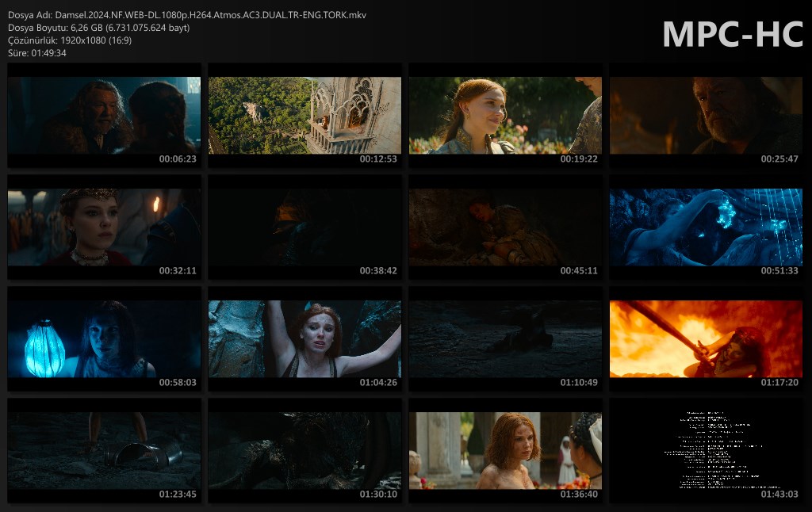Select the thumbnail at 00:45:11
The height and width of the screenshot is (512, 812).
(x=505, y=227)
